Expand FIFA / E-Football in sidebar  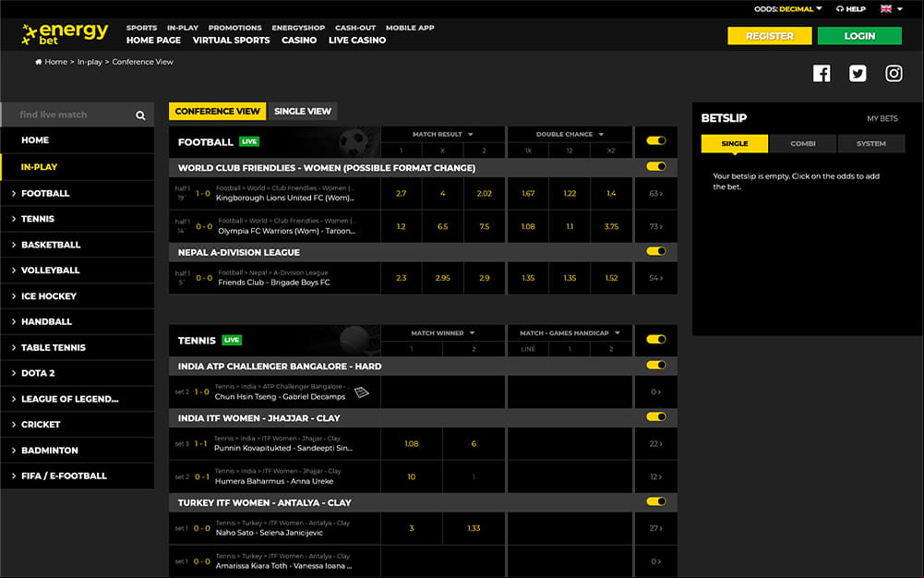78,476
